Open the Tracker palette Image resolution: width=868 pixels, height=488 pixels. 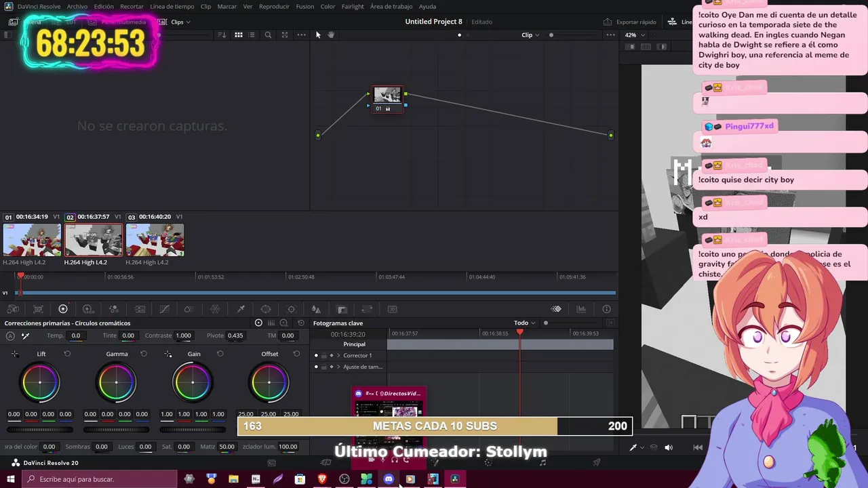pyautogui.click(x=291, y=309)
